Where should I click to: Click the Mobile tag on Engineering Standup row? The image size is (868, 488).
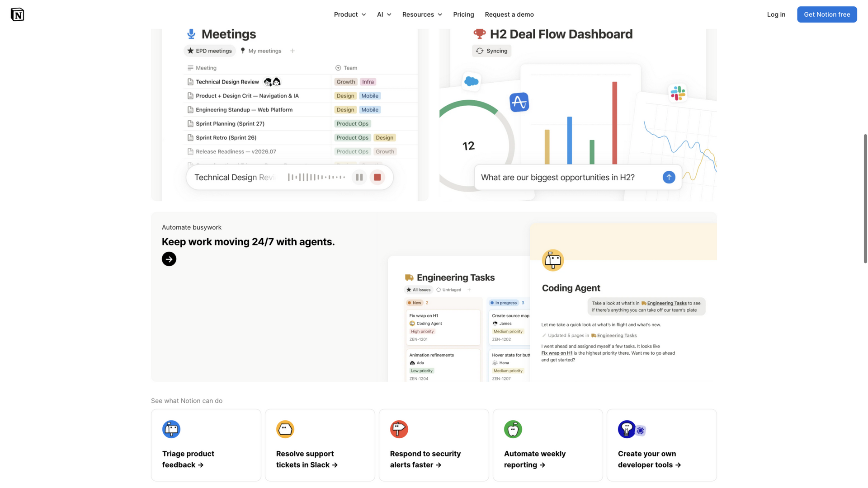coord(370,110)
